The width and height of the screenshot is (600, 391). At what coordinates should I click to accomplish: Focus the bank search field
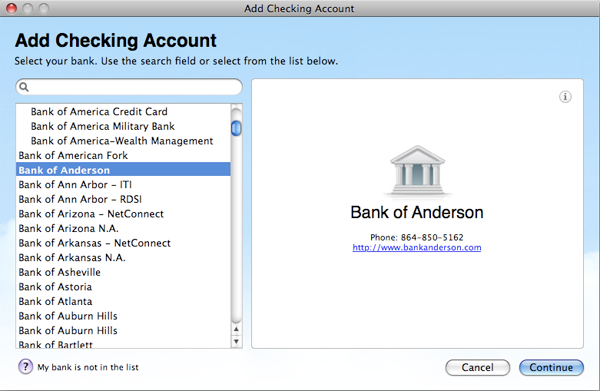(x=129, y=87)
